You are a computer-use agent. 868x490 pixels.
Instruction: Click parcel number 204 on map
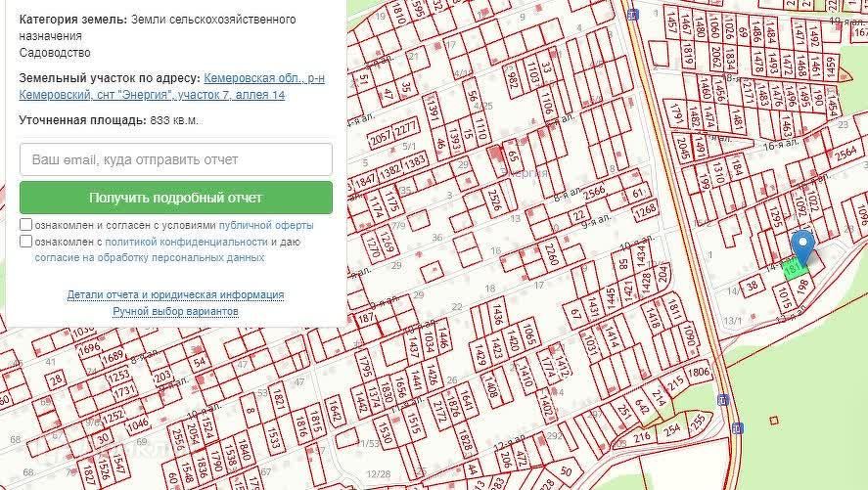[662, 273]
